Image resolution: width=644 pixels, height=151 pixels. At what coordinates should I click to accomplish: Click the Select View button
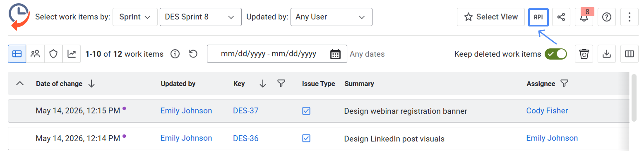(x=491, y=17)
